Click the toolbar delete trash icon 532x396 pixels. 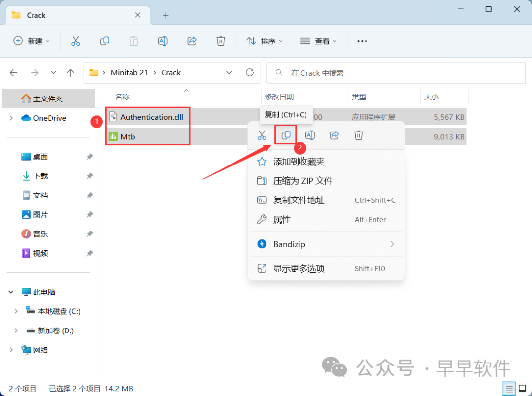pos(221,41)
